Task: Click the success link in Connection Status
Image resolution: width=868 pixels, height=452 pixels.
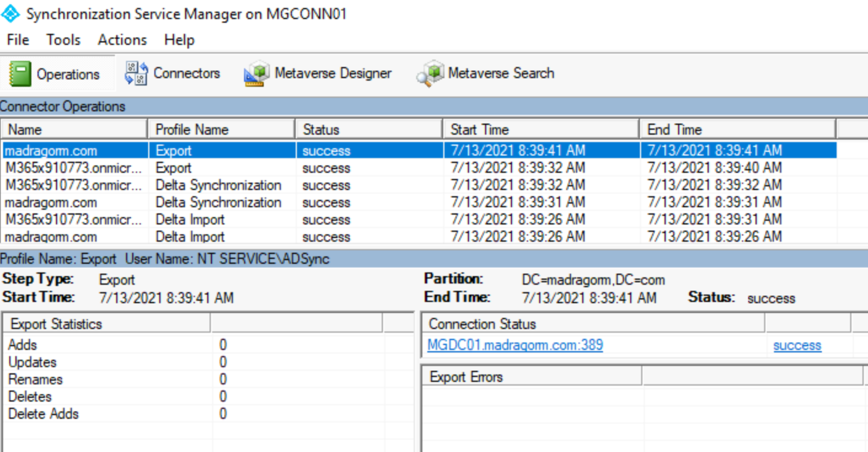Action: click(797, 346)
